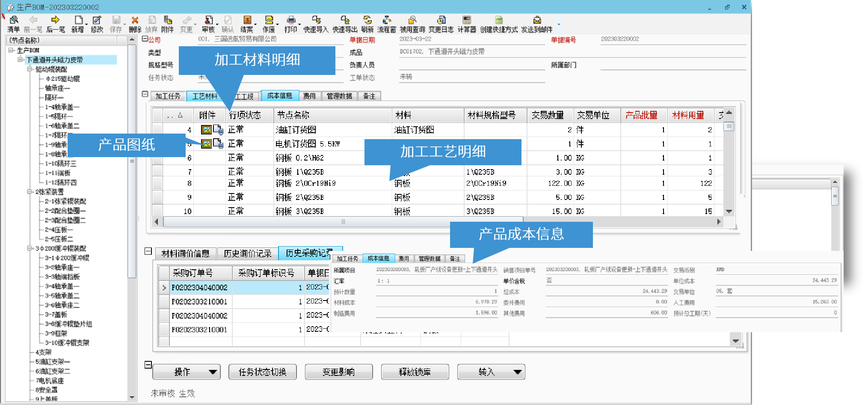Collapse the 3φ200缓冲辊装配 tree node
The height and width of the screenshot is (405, 868).
(29, 248)
